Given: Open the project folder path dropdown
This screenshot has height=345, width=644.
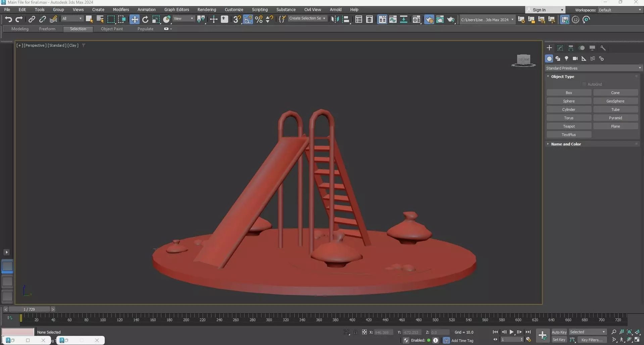Looking at the screenshot, I should 487,20.
